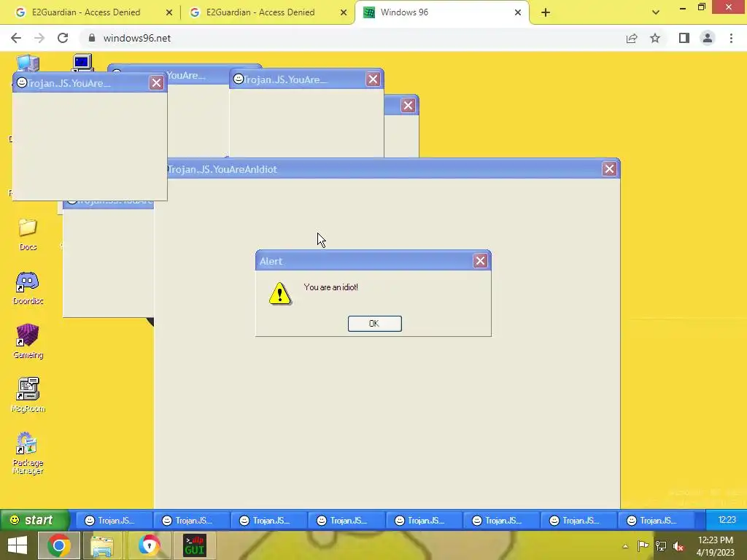Reload the windows96.net page
747x560 pixels.
pyautogui.click(x=63, y=38)
